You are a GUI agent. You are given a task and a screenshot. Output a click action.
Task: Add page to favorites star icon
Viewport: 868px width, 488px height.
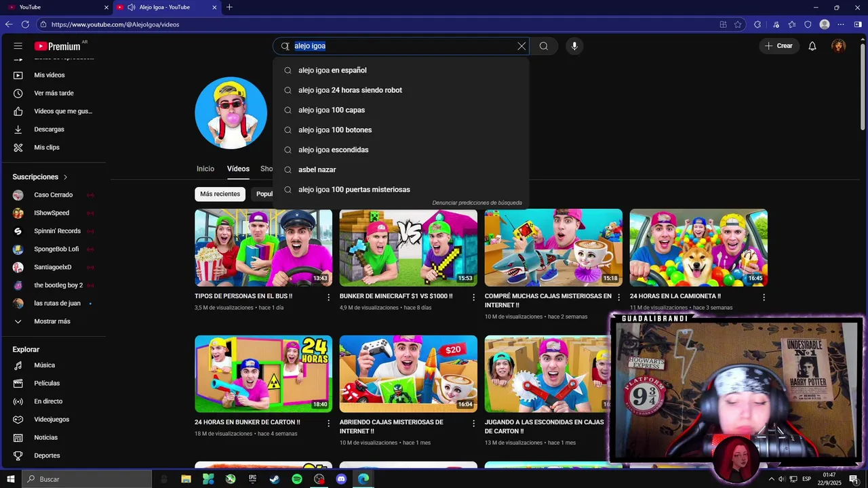738,24
